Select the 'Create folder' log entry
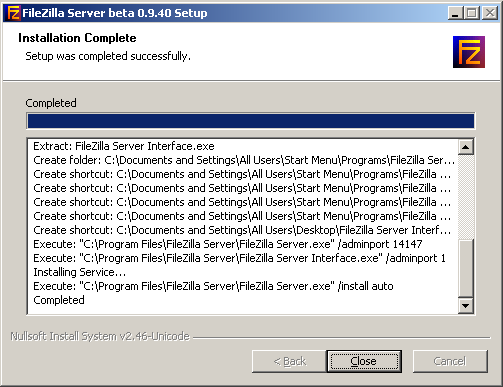 click(x=244, y=160)
